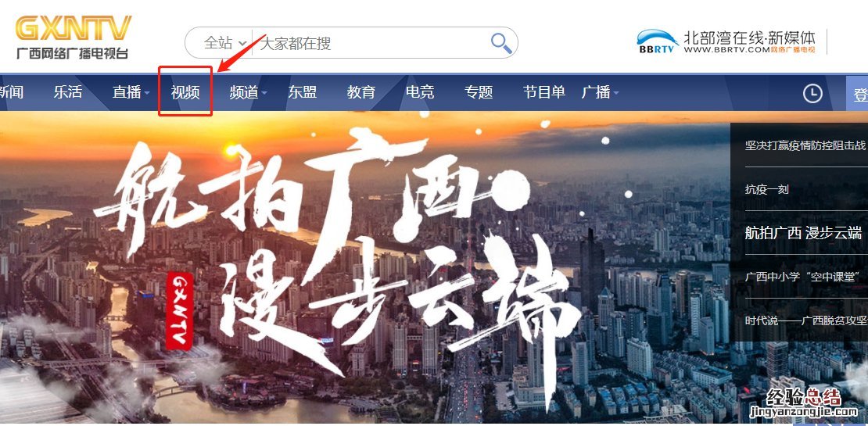Viewport: 868px width, 426px height.
Task: Click the 大家都在搜 search field
Action: tap(371, 42)
